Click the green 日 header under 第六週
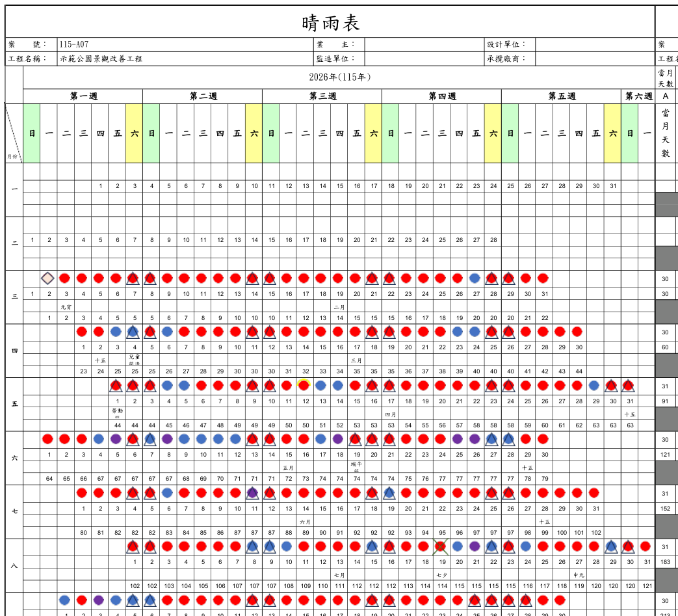This screenshot has width=678, height=616. click(629, 133)
